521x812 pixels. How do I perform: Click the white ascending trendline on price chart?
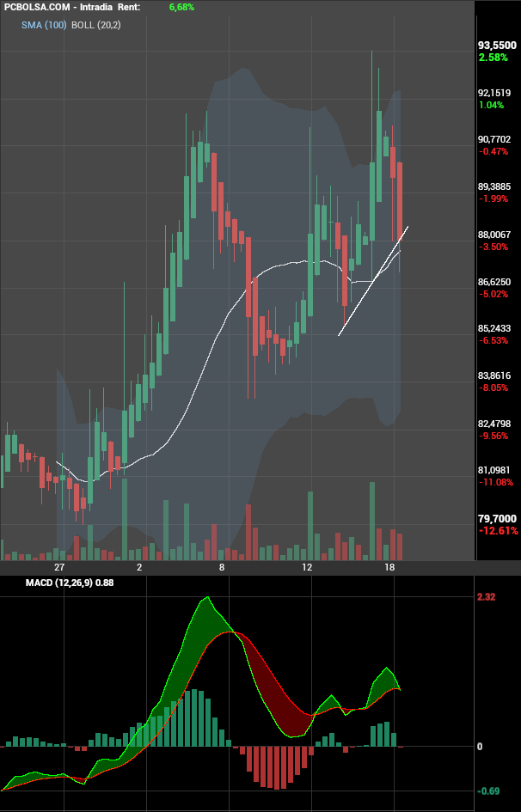[x=374, y=280]
